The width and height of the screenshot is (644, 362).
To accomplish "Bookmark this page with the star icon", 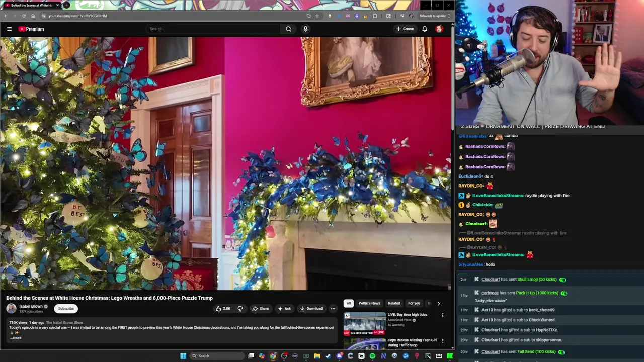I will coord(317,16).
